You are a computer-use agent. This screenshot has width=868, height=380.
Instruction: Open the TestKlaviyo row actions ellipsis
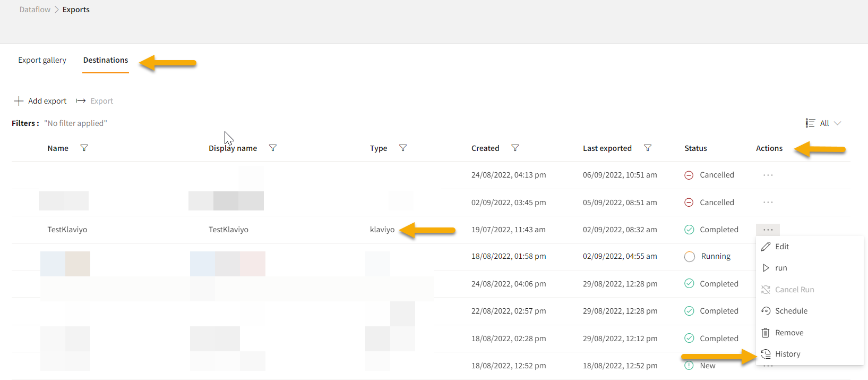(768, 230)
